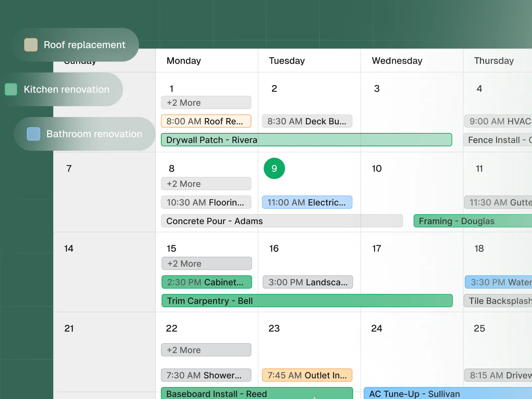Click the Monday column header
The width and height of the screenshot is (532, 399).
pos(184,61)
